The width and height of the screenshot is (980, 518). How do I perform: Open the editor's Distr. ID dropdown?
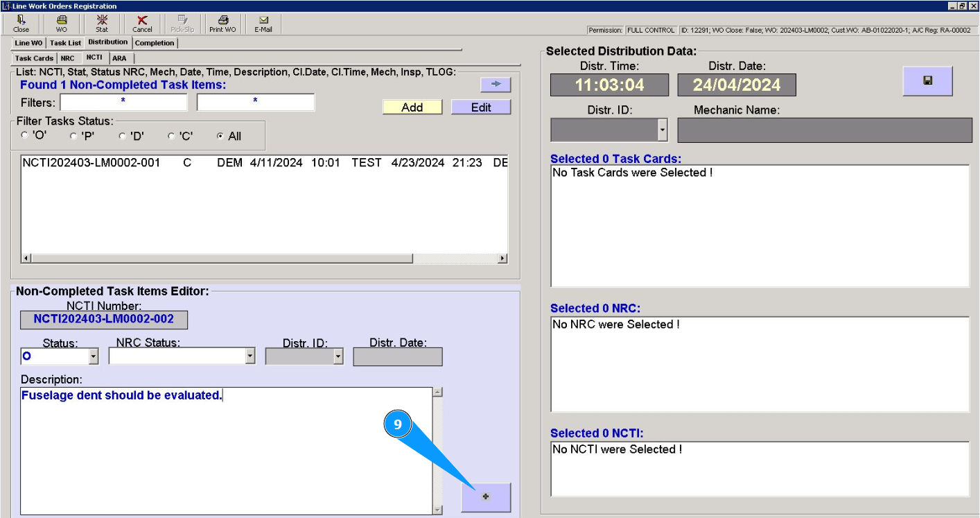(x=339, y=356)
